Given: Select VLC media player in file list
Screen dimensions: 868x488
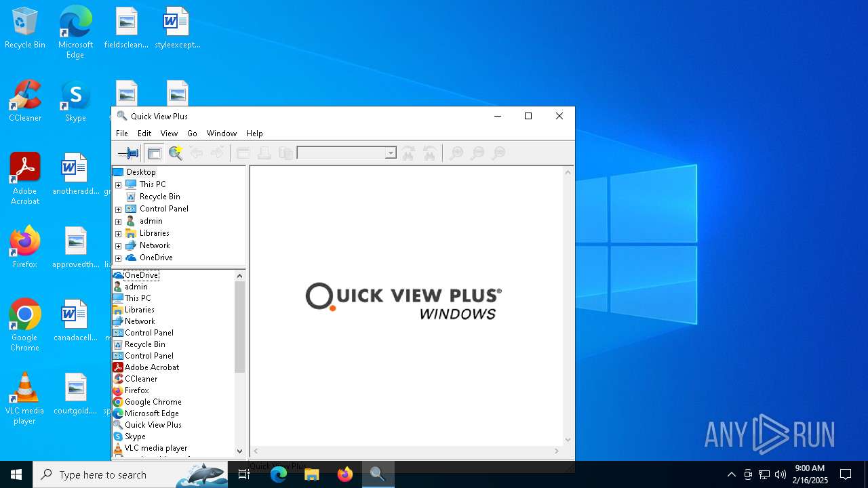Looking at the screenshot, I should point(156,448).
